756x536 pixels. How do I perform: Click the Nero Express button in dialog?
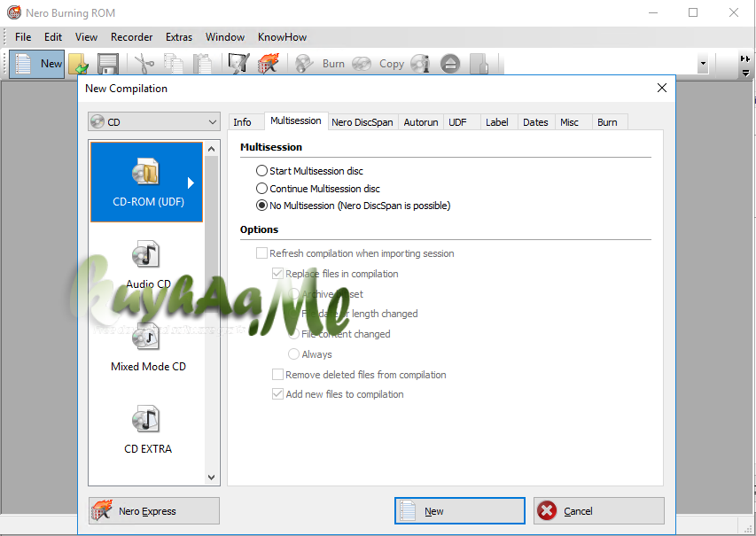[154, 511]
